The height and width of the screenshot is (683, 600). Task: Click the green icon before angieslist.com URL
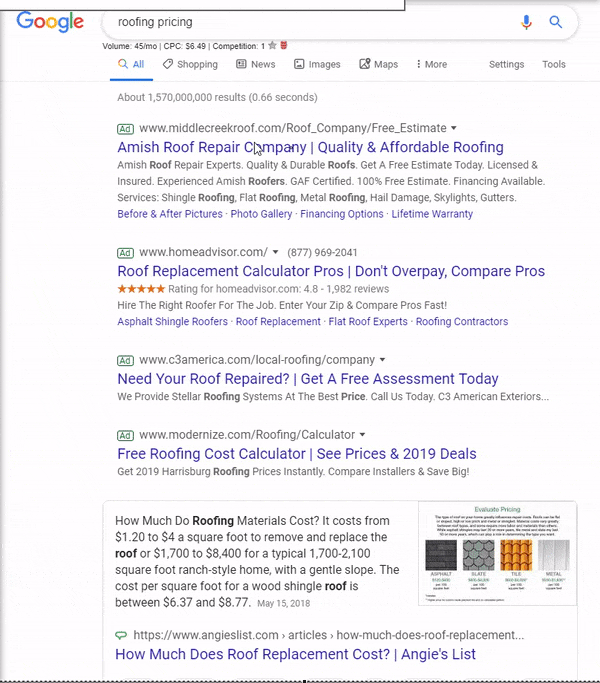(x=121, y=635)
